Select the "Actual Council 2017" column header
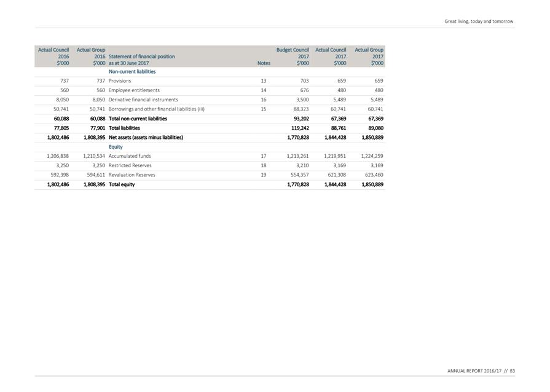This screenshot has height=392, width=550. coord(331,57)
